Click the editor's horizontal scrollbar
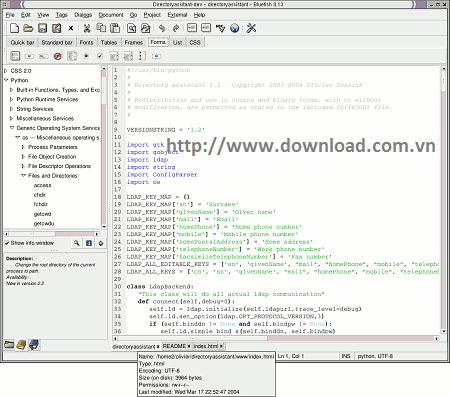The image size is (450, 397). (x=275, y=338)
